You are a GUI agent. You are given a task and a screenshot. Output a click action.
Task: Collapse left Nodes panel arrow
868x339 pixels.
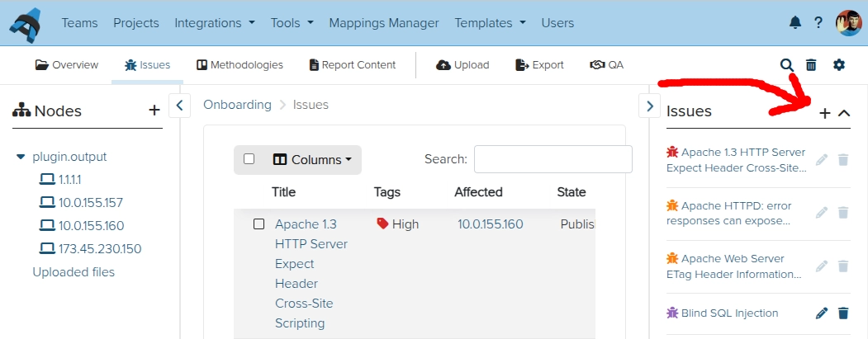pyautogui.click(x=179, y=105)
